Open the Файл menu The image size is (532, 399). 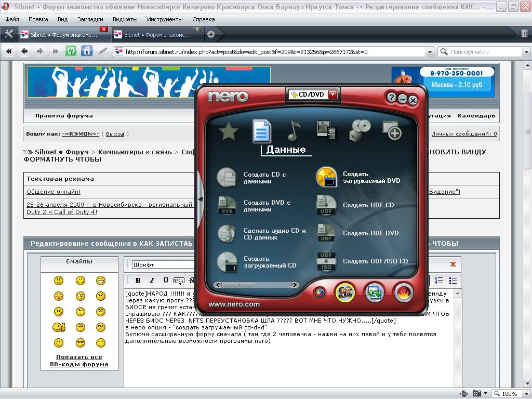(x=12, y=19)
